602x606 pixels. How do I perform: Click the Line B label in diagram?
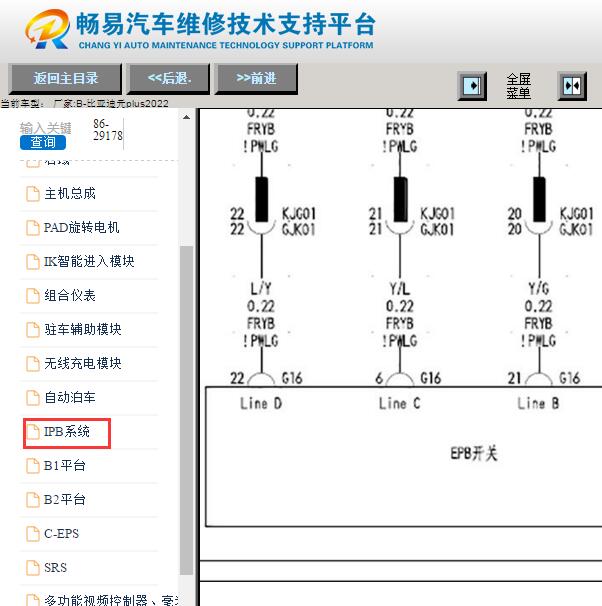coord(538,403)
